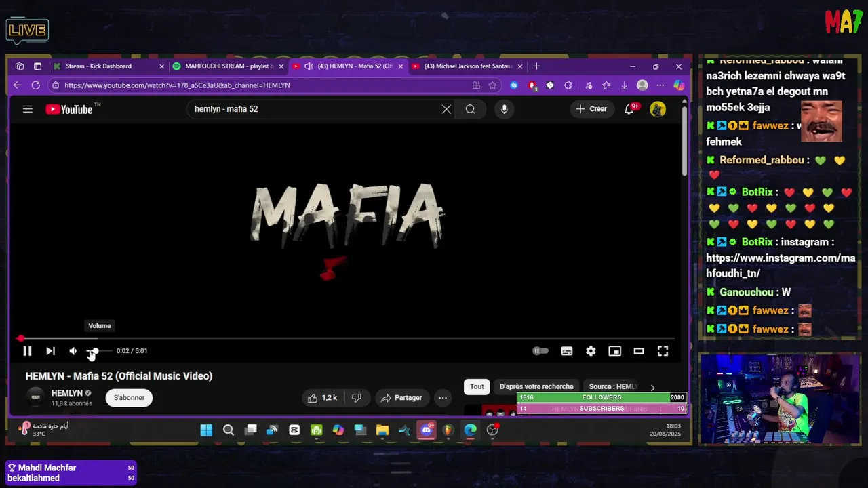
Task: Open more actions three-dot menu
Action: click(443, 398)
